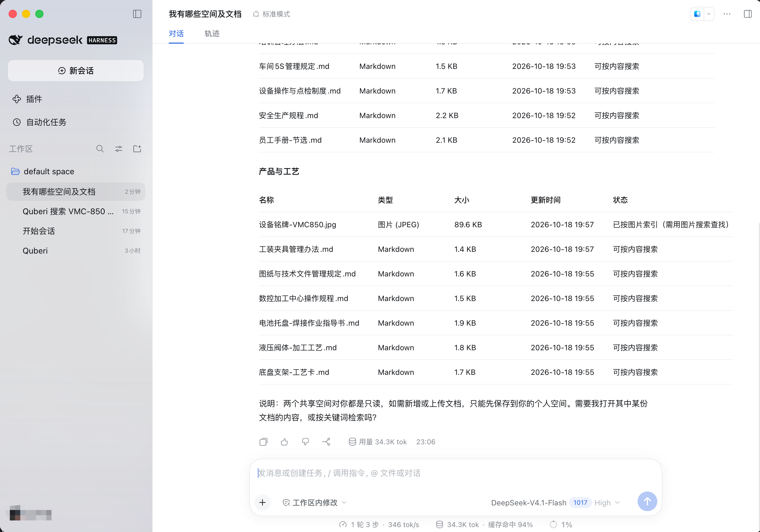The width and height of the screenshot is (760, 532).
Task: Select the DeepSeek-V4.1-Flash model picker
Action: click(529, 502)
